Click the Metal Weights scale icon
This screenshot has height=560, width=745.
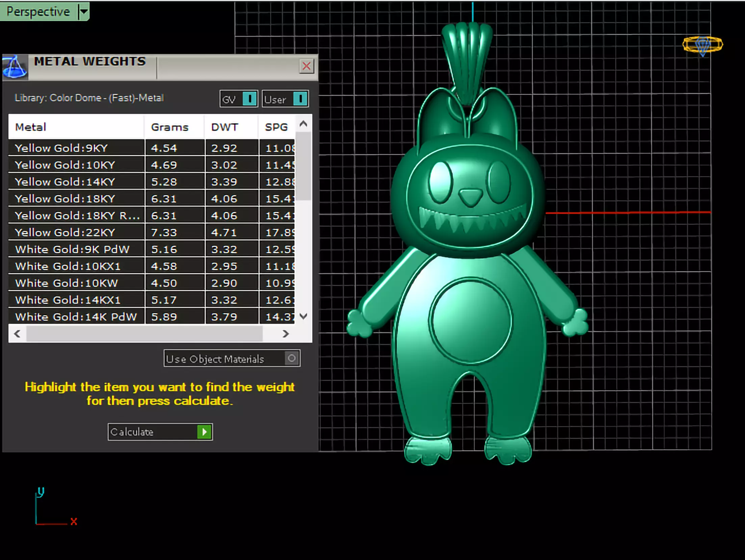point(15,67)
